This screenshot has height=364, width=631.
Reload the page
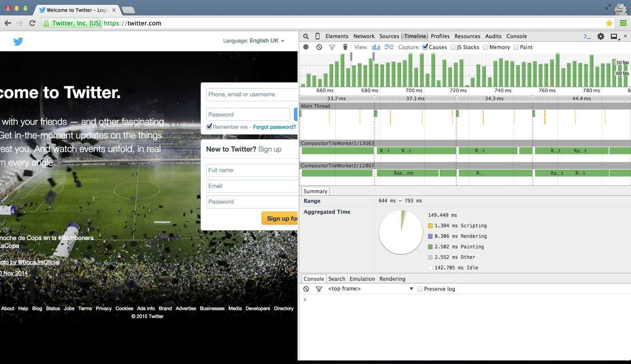pos(33,23)
